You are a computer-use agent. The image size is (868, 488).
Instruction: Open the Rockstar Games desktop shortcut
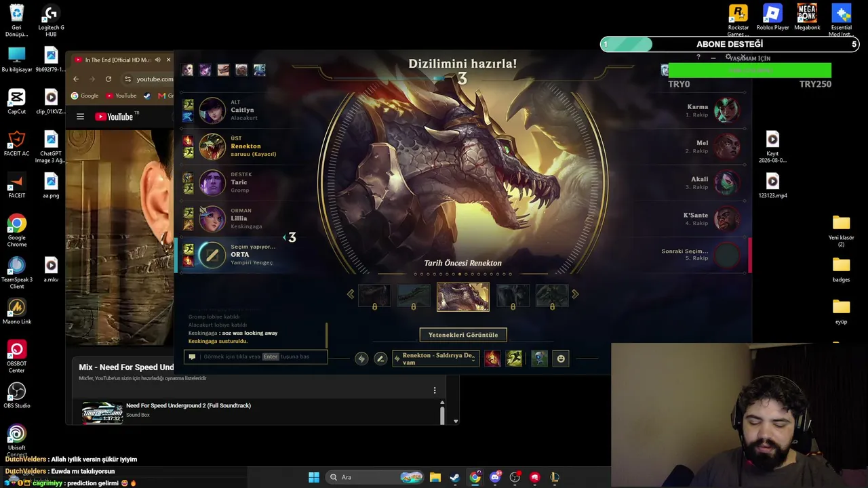[738, 20]
